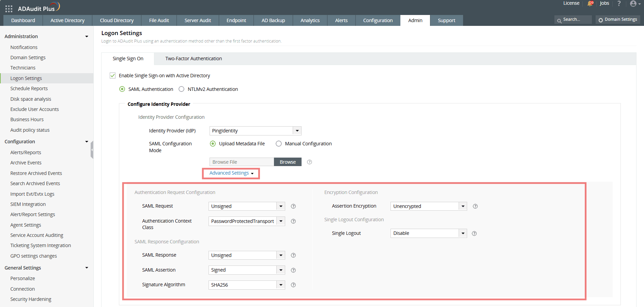Enable Single Sign-on with Active Directory
This screenshot has height=307, width=644.
pyautogui.click(x=112, y=75)
